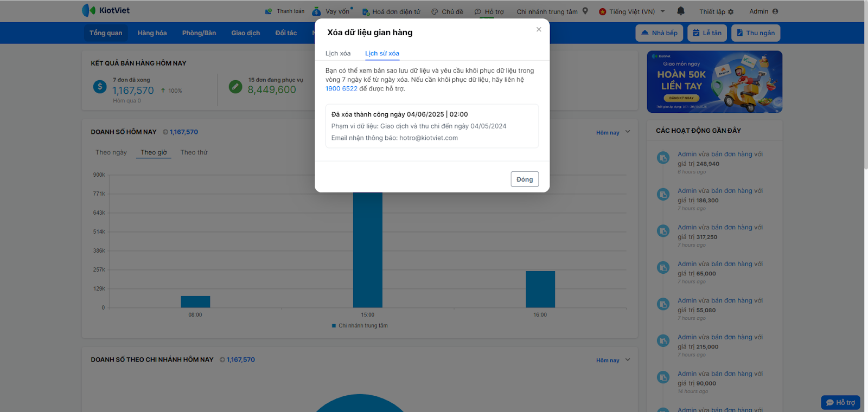Click activity icon for order 248,940

663,158
